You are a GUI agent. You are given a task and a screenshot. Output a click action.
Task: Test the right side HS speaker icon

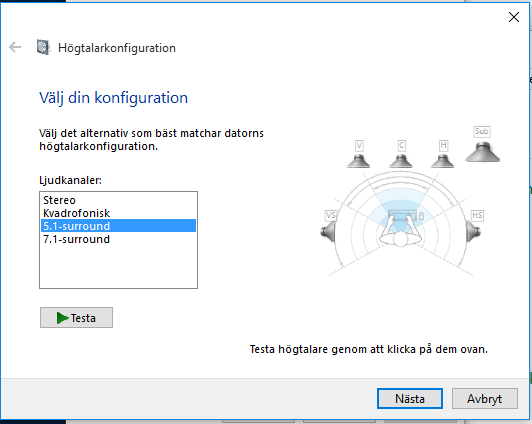tap(474, 231)
